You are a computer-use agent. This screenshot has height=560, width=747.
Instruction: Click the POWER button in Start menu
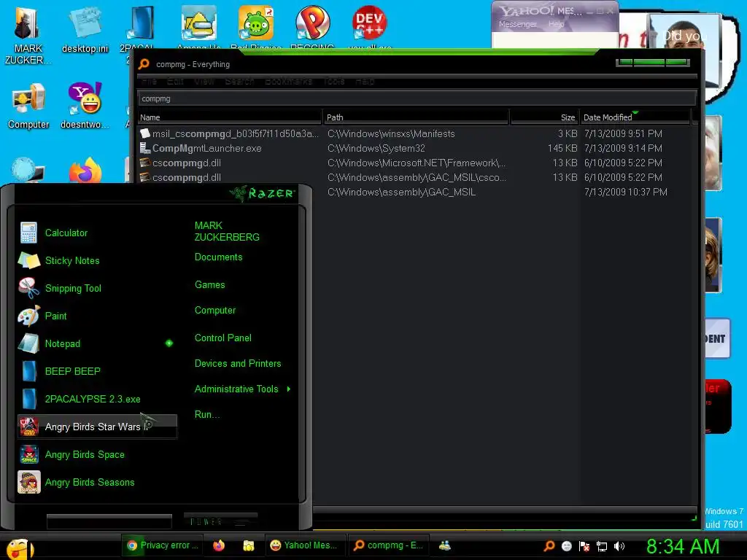(x=220, y=521)
